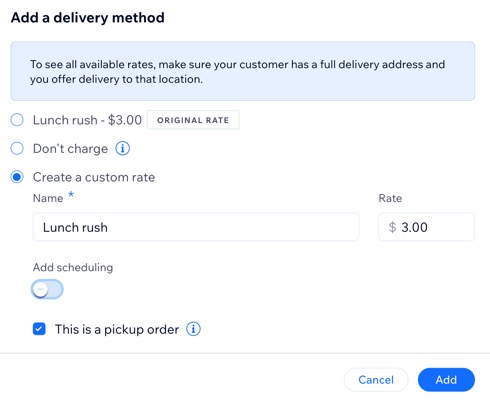Screen dimensions: 490x404
Task: Click the Rate field label
Action: pos(390,198)
